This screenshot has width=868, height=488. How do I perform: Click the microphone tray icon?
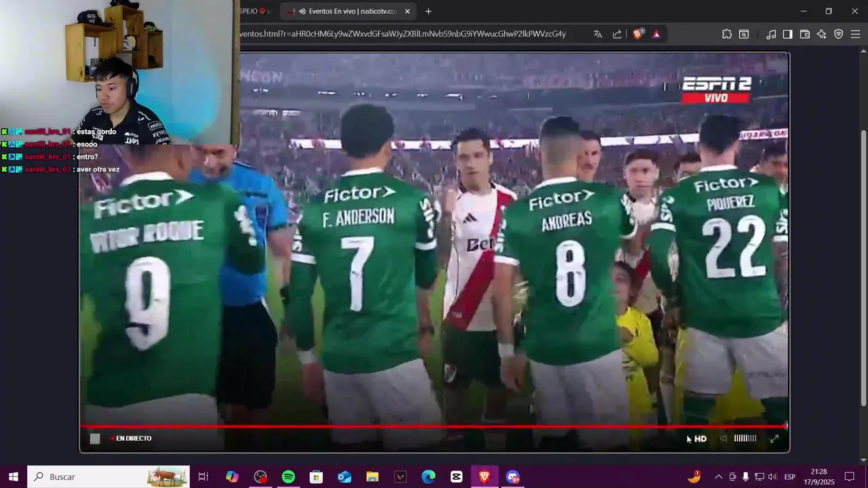745,476
